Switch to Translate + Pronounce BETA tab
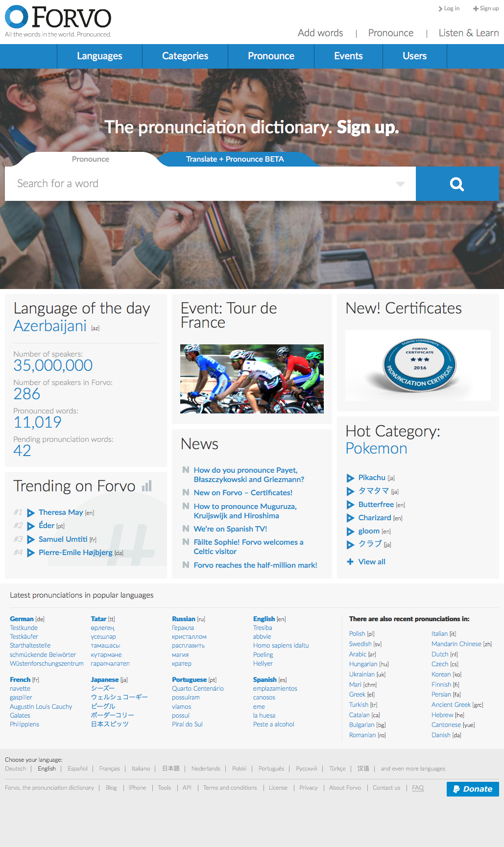 click(235, 159)
